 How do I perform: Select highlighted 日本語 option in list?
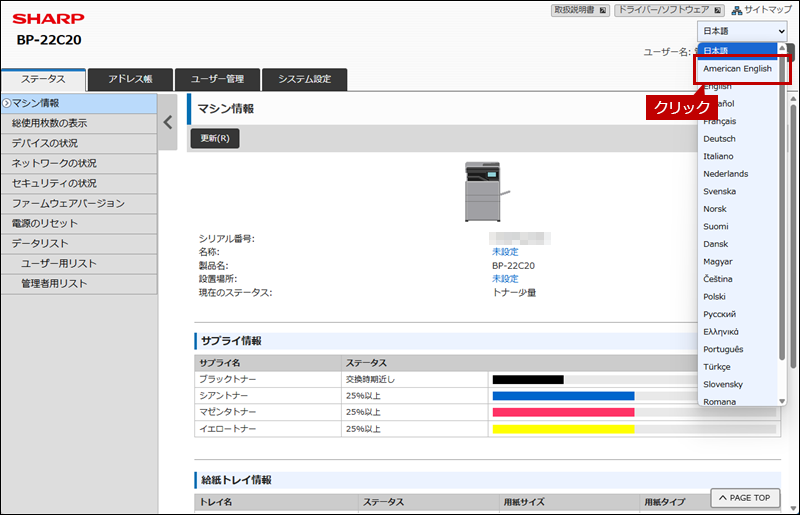point(737,51)
